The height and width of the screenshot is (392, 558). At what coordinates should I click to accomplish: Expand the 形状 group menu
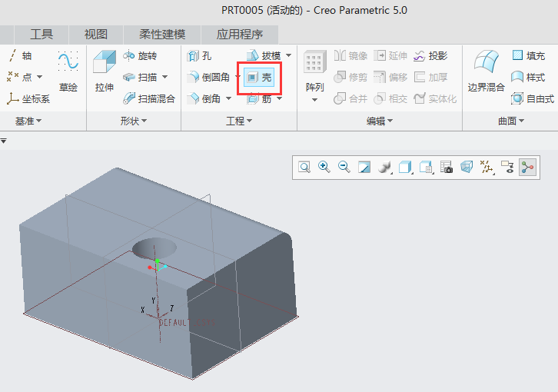coord(134,121)
